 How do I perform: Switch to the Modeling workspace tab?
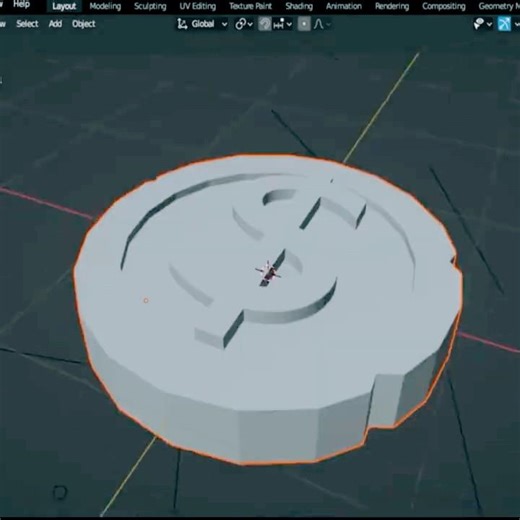[x=105, y=6]
